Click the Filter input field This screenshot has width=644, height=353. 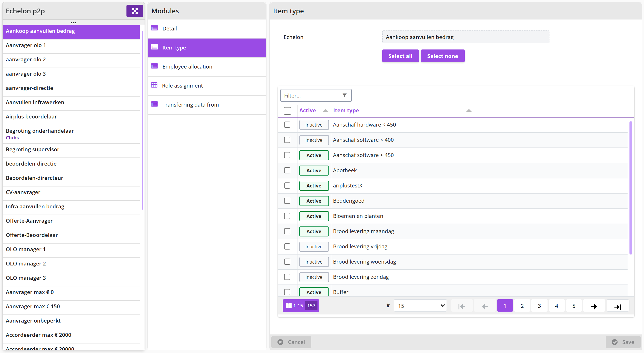pos(316,95)
